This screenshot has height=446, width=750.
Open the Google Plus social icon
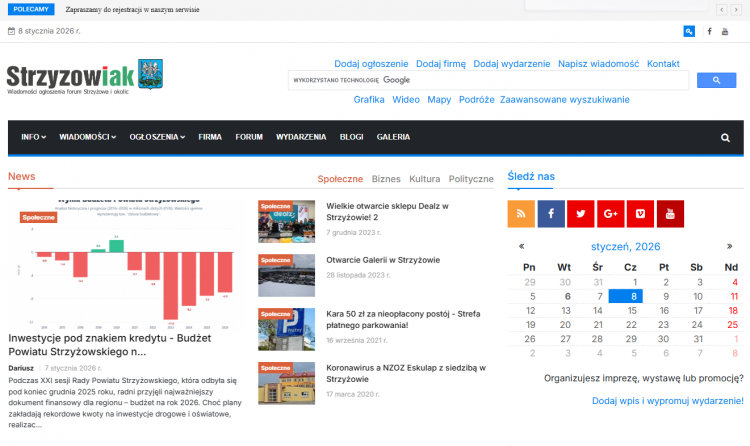pos(610,213)
